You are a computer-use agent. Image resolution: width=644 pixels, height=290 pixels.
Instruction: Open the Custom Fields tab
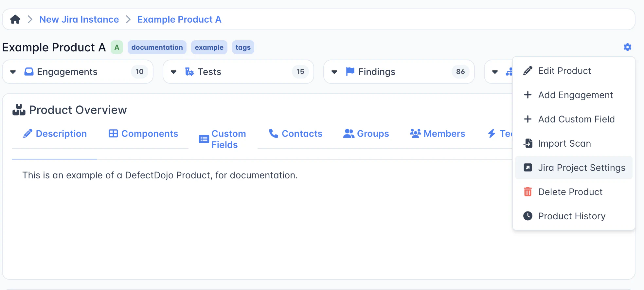223,139
